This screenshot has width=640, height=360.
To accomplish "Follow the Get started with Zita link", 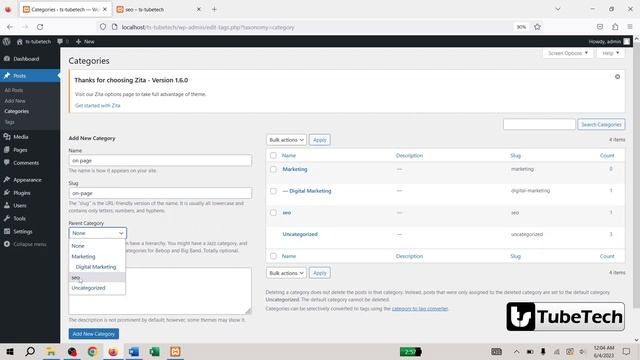I will pyautogui.click(x=98, y=105).
